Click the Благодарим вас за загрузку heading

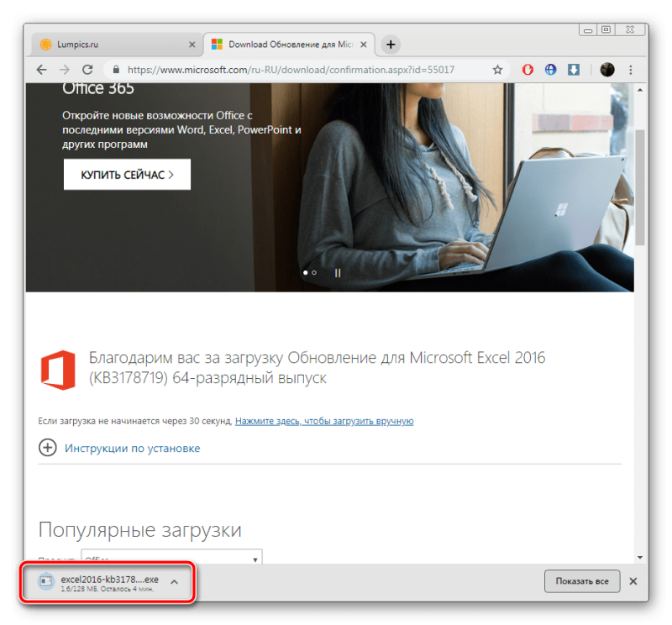pos(318,367)
